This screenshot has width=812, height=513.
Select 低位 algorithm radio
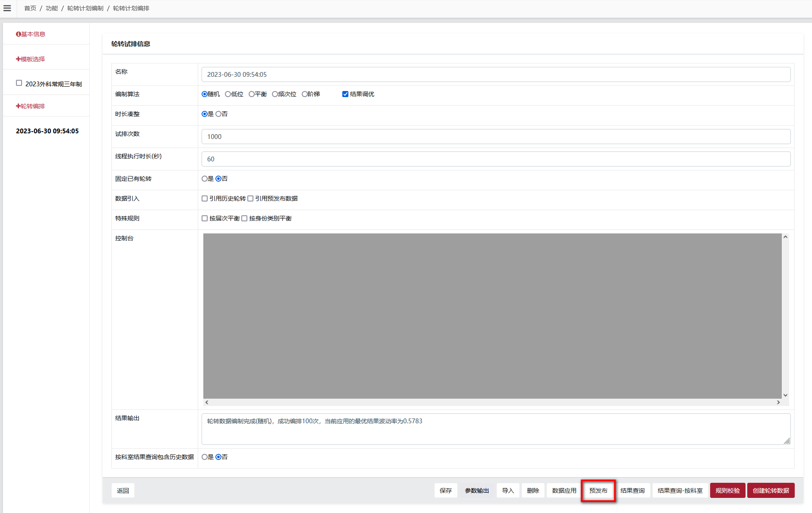click(x=228, y=94)
